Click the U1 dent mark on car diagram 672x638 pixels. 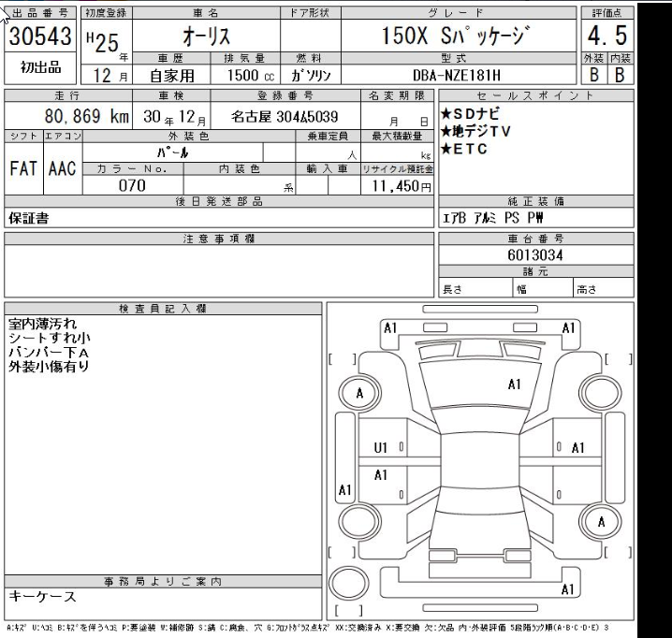click(380, 448)
